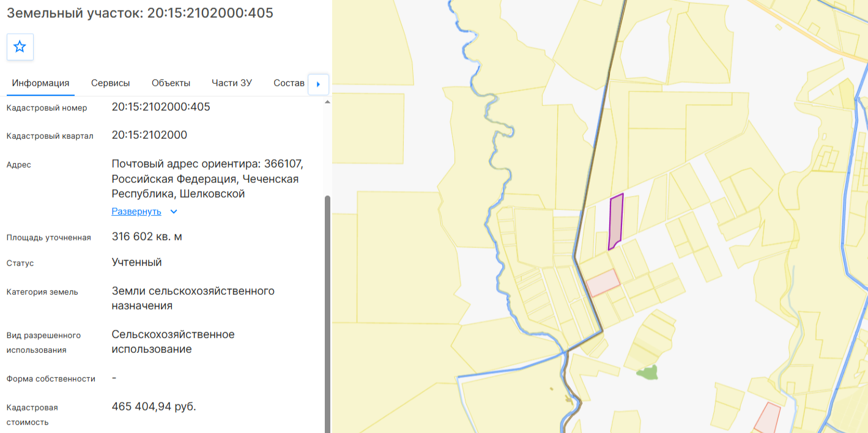The height and width of the screenshot is (433, 868).
Task: Click the green vegetation patch on map
Action: pos(648,372)
